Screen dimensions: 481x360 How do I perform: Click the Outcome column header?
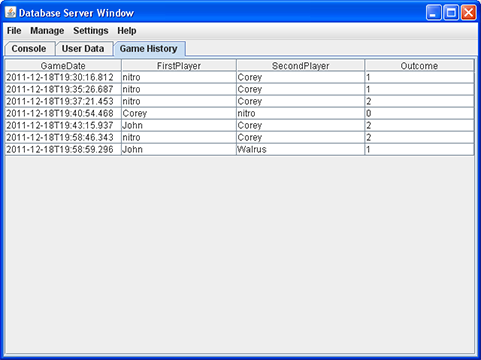[x=419, y=66]
